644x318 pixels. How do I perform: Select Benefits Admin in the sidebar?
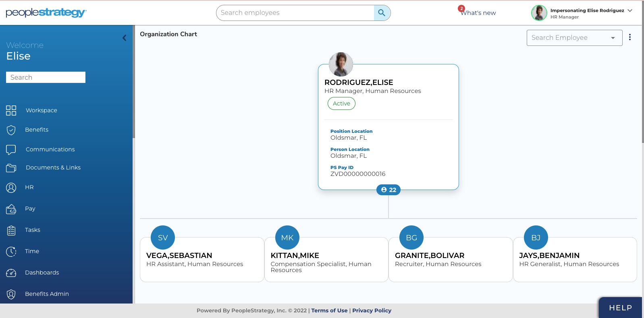(47, 294)
